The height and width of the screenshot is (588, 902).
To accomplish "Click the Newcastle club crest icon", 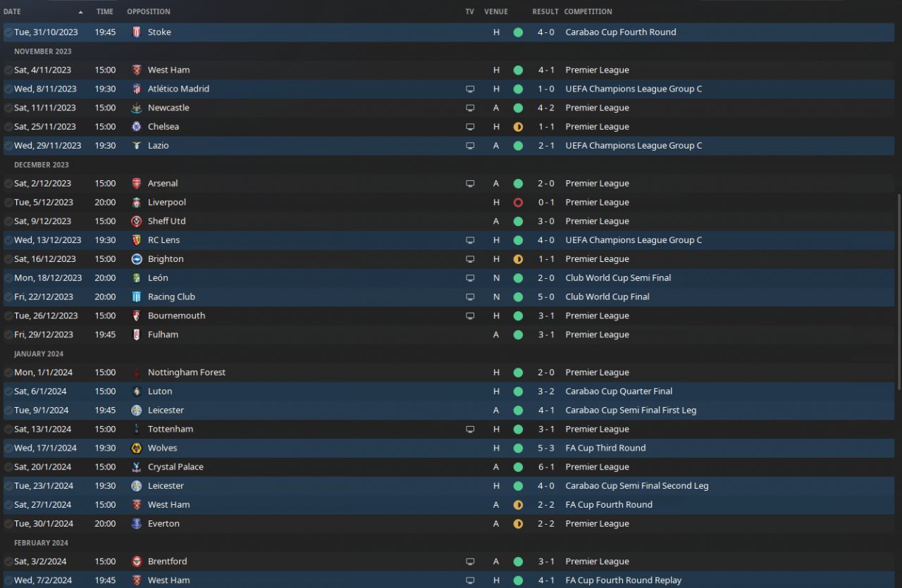I will click(x=136, y=108).
